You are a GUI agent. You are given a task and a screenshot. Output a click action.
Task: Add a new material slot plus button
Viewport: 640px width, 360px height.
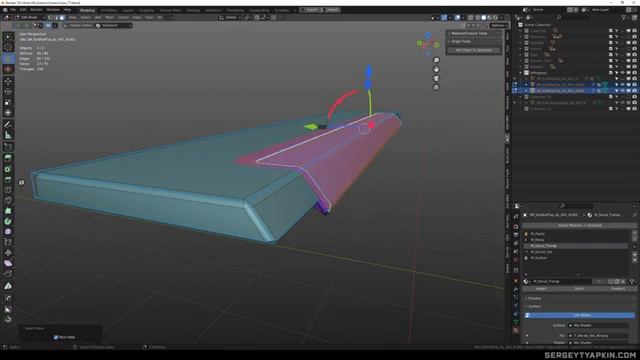[634, 233]
